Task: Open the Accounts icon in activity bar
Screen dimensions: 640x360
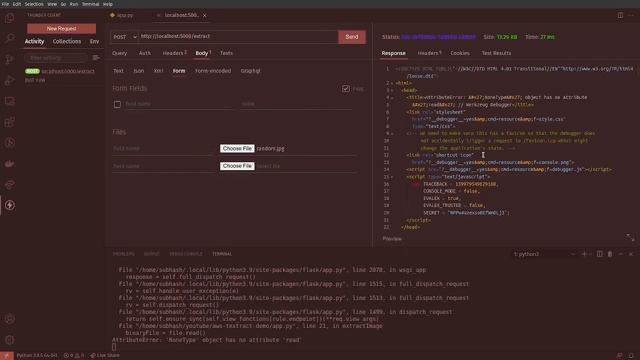Action: (10, 319)
